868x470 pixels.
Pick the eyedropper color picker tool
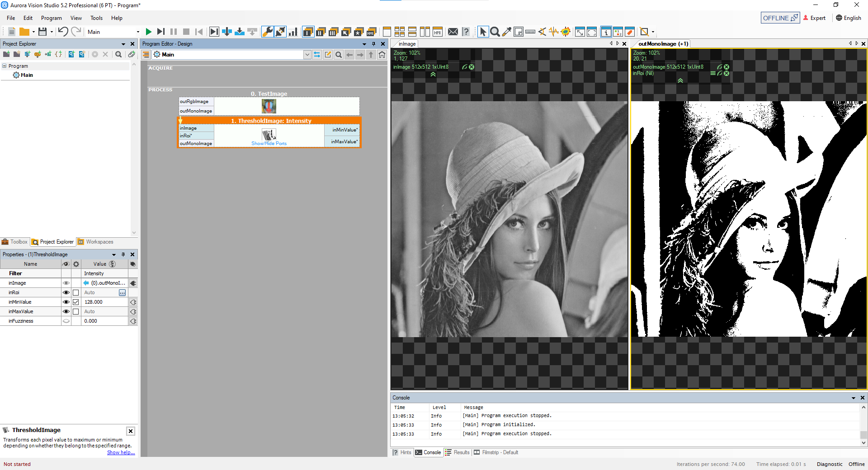pos(507,32)
